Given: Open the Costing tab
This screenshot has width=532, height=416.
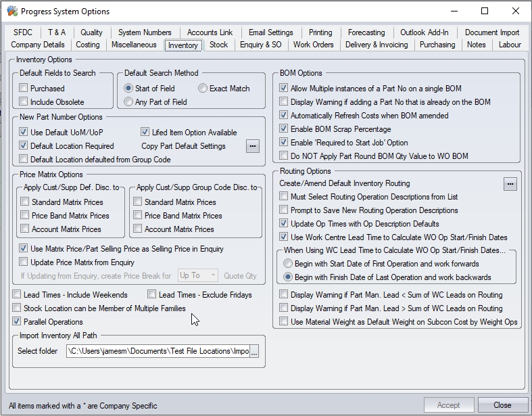Looking at the screenshot, I should 87,45.
